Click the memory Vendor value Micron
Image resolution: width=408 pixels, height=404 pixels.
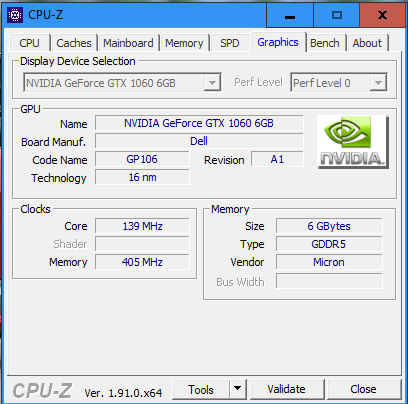329,262
